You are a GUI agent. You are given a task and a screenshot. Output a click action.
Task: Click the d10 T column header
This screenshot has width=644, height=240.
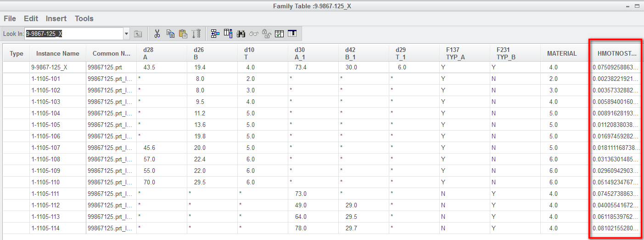point(263,53)
